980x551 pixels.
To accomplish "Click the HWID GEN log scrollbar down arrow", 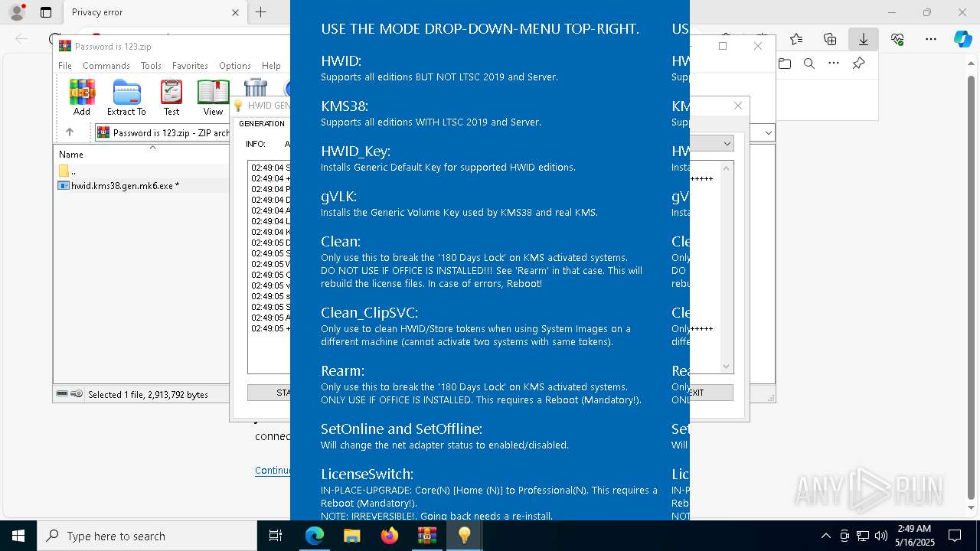I will point(727,367).
